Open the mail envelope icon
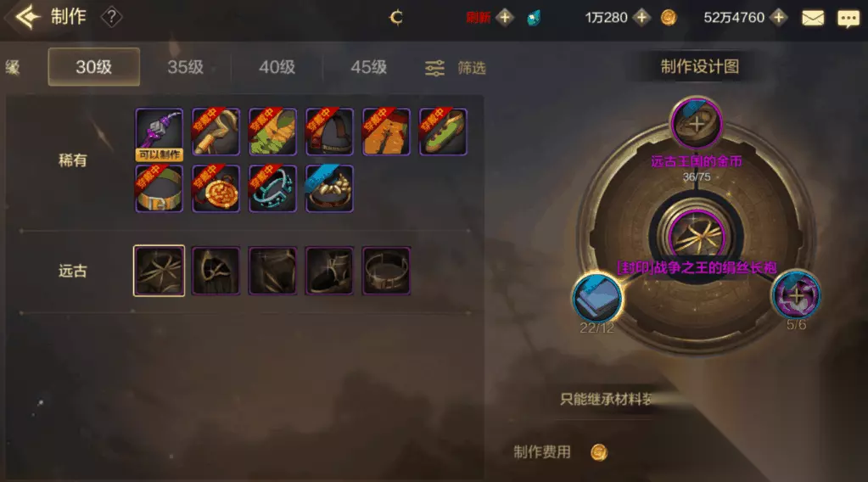The height and width of the screenshot is (482, 868). tap(813, 19)
